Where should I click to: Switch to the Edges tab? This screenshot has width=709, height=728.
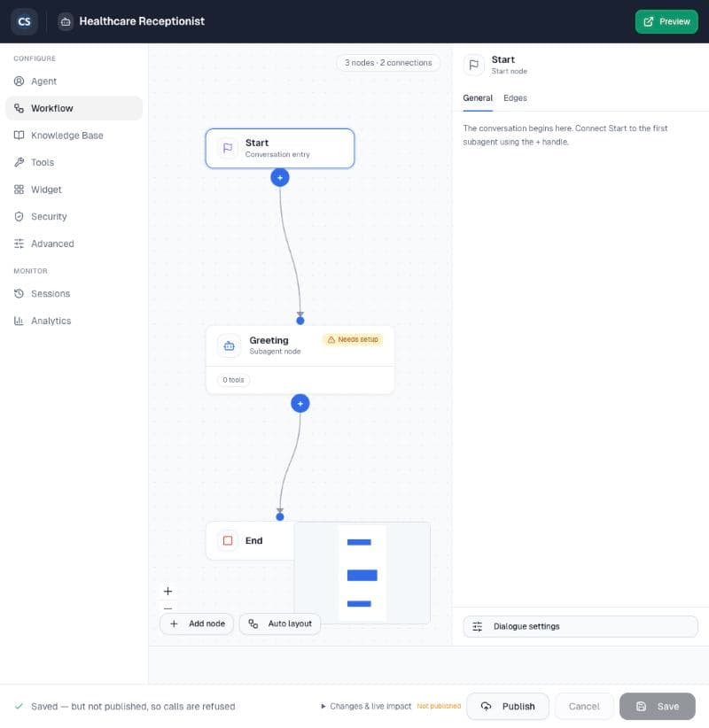[515, 98]
